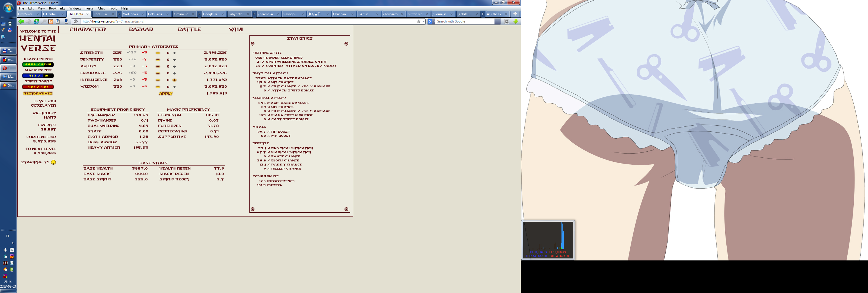The image size is (868, 293).
Task: Open the orange RSS feed icon
Action: click(x=50, y=22)
